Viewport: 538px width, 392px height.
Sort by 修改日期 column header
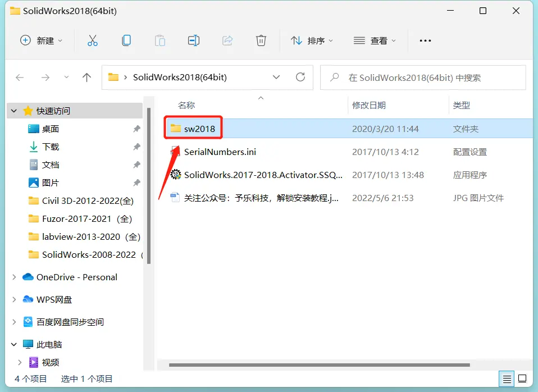pos(369,105)
